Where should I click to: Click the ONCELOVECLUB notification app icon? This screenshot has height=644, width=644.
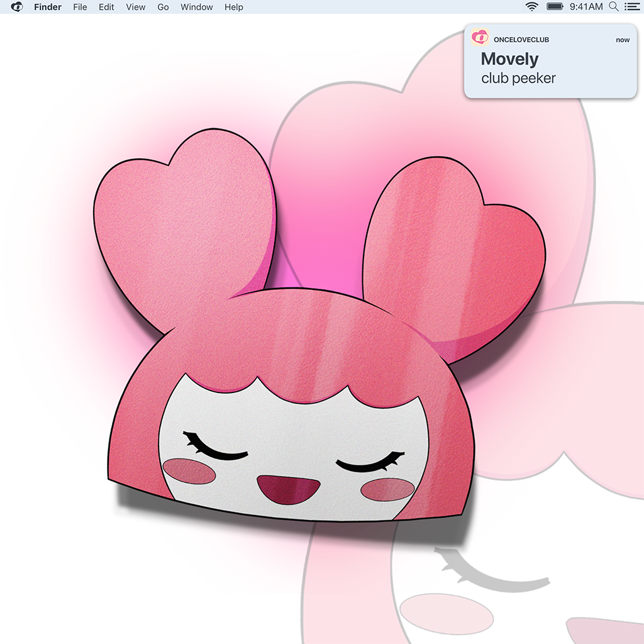480,39
